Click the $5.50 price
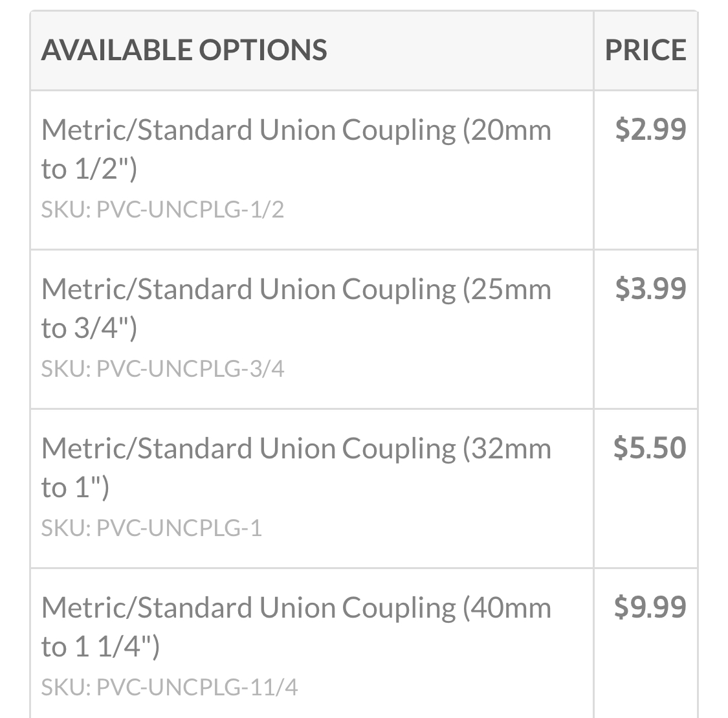Viewport: 728px width, 718px height. (650, 448)
